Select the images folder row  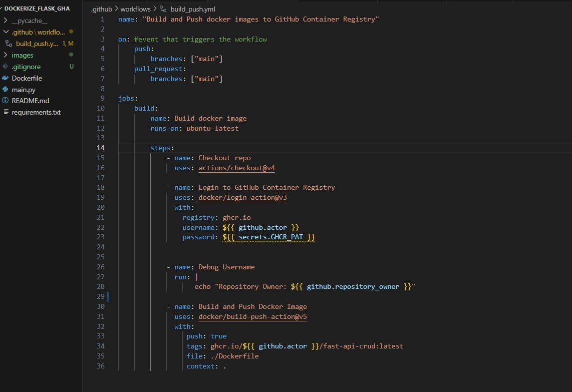coord(41,55)
